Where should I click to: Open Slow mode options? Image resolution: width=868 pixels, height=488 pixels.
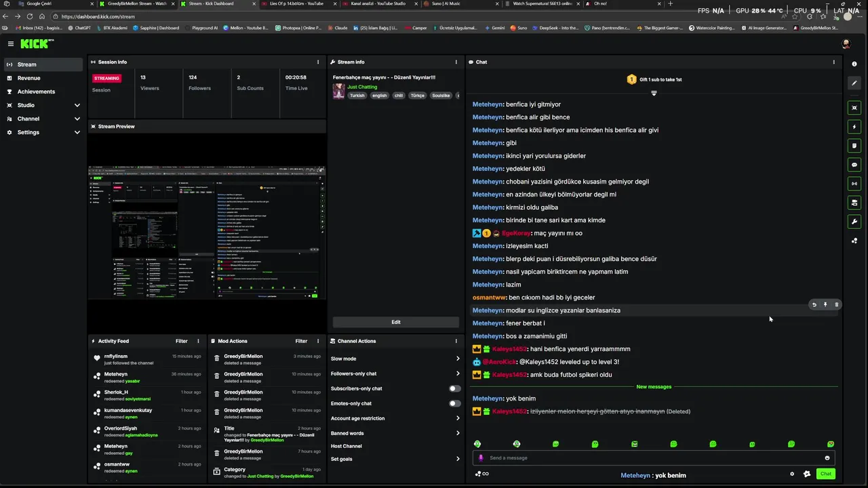(x=395, y=359)
